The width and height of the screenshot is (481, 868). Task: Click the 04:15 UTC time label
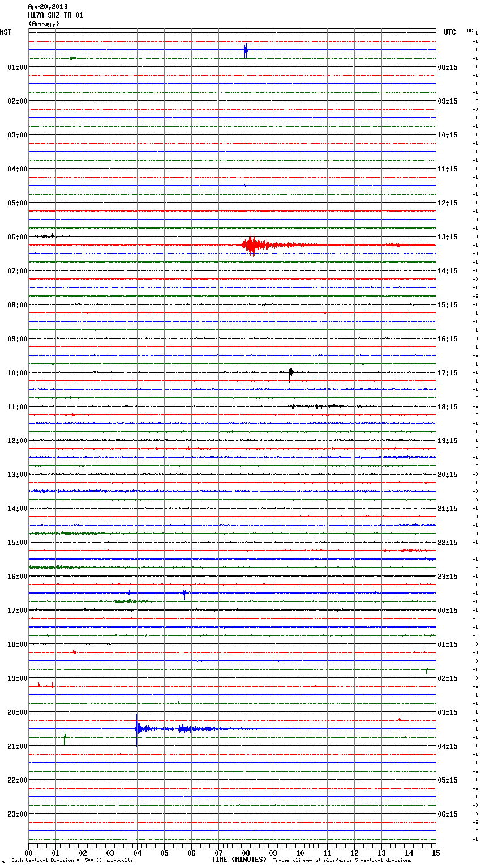pos(448,746)
